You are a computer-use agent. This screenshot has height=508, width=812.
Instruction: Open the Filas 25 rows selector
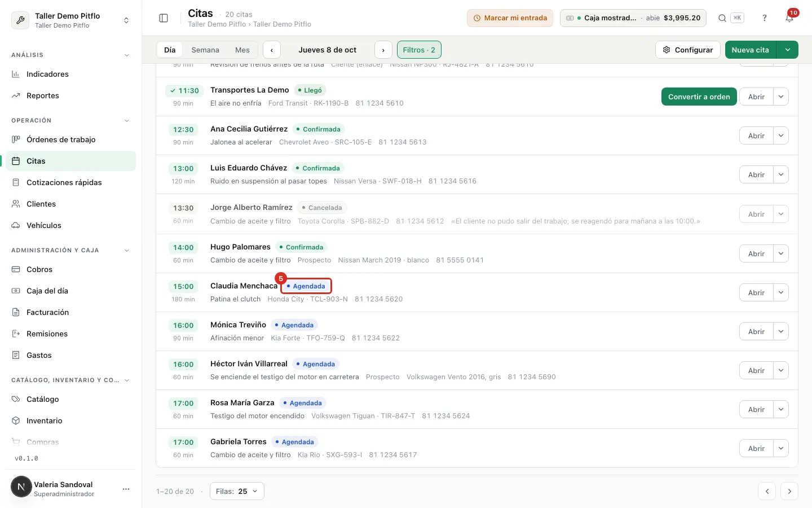coord(237,491)
